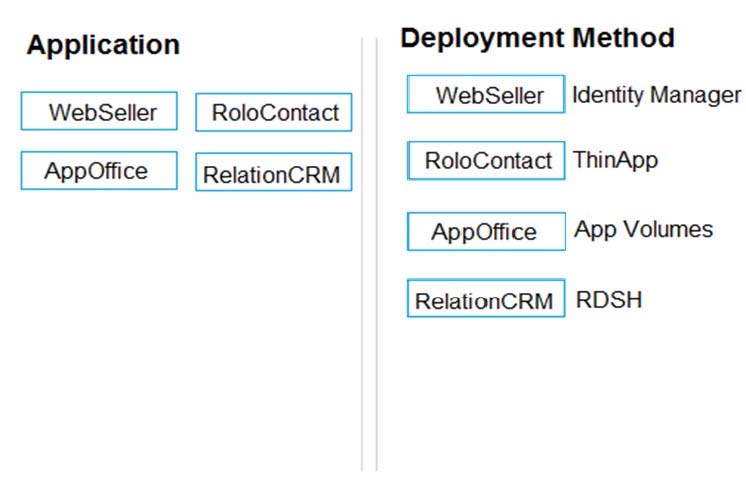The height and width of the screenshot is (481, 746).
Task: Select the RelationCRM box beside RDSH
Action: [x=486, y=299]
